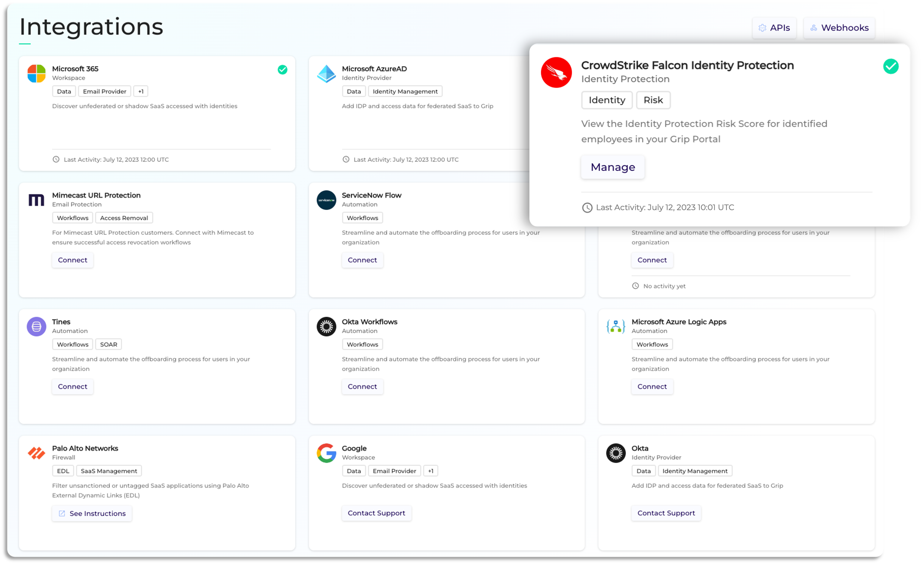
Task: Click the 'Microsoft 365' card title
Action: [x=75, y=69]
